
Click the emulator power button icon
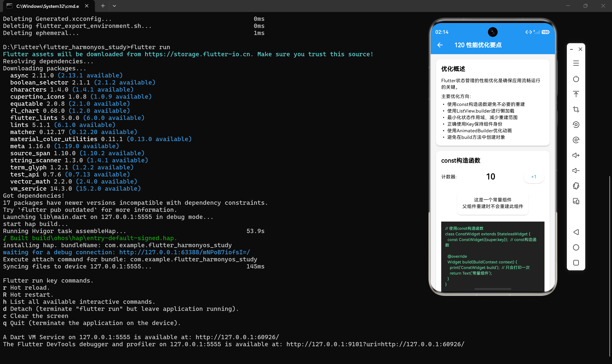tap(576, 79)
